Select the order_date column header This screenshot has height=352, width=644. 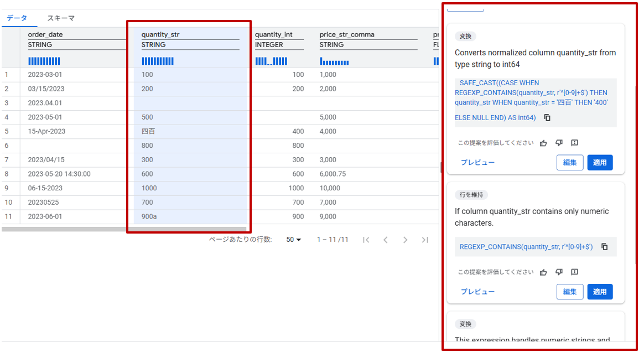coord(45,34)
